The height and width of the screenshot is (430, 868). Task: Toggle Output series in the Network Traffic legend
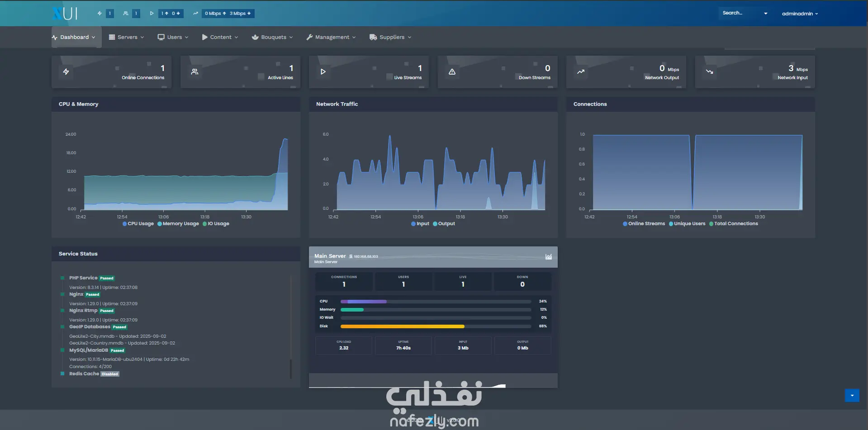tap(444, 224)
